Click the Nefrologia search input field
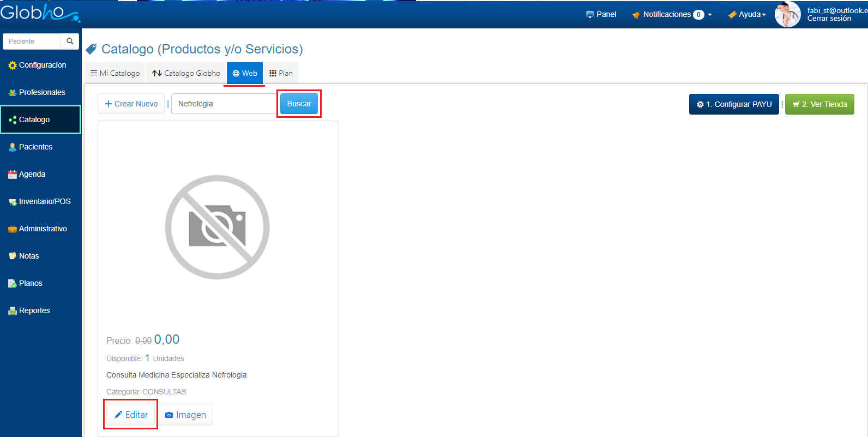The width and height of the screenshot is (868, 437). (x=224, y=104)
